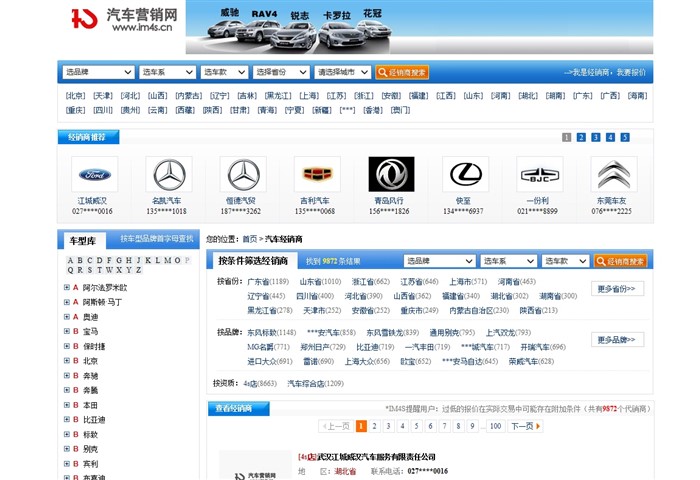700x480 pixels.
Task: Expand the 宝马 brand tree node
Action: point(67,331)
